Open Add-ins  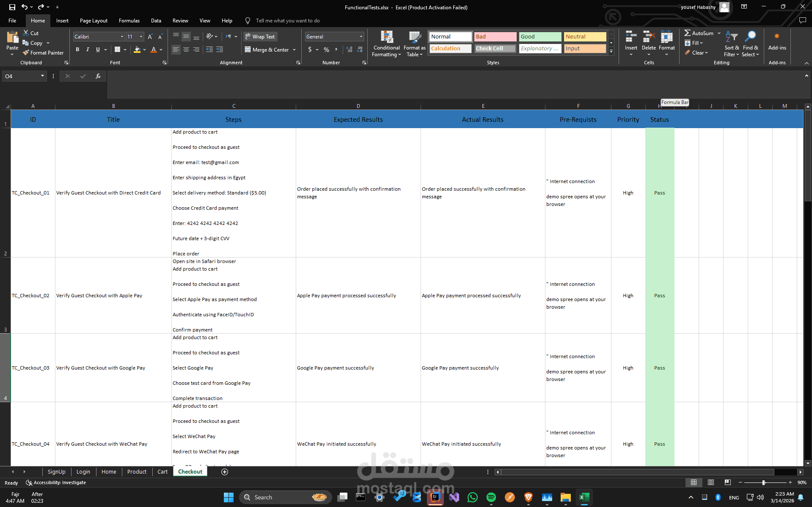pyautogui.click(x=777, y=41)
